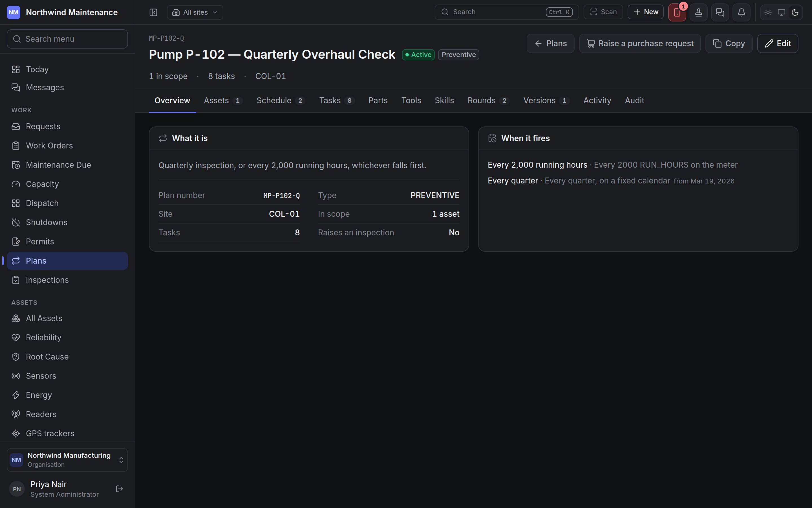Focus the Search menu field

point(67,39)
